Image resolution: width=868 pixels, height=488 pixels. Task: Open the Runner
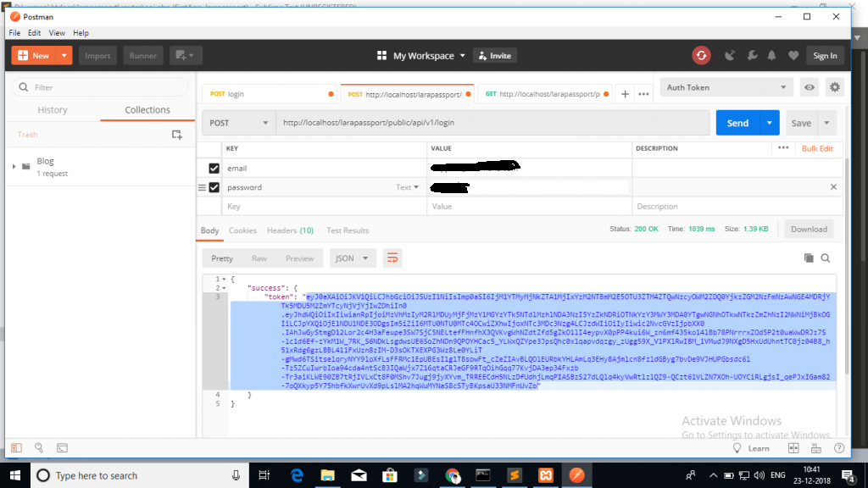[x=142, y=55]
